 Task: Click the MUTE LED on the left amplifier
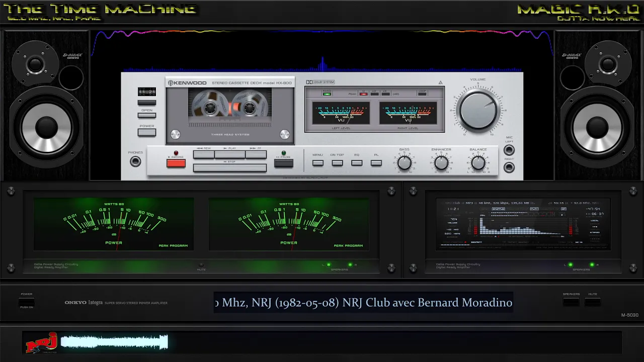pos(201,265)
